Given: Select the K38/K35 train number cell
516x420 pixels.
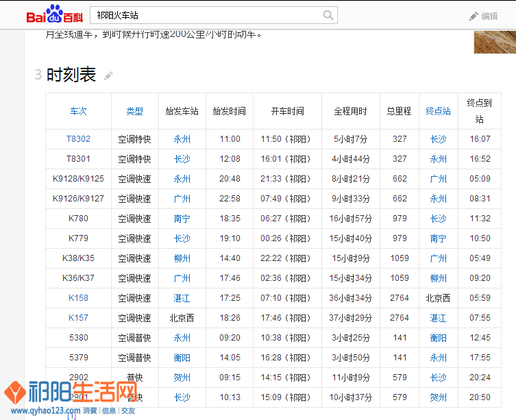Looking at the screenshot, I should tap(78, 258).
